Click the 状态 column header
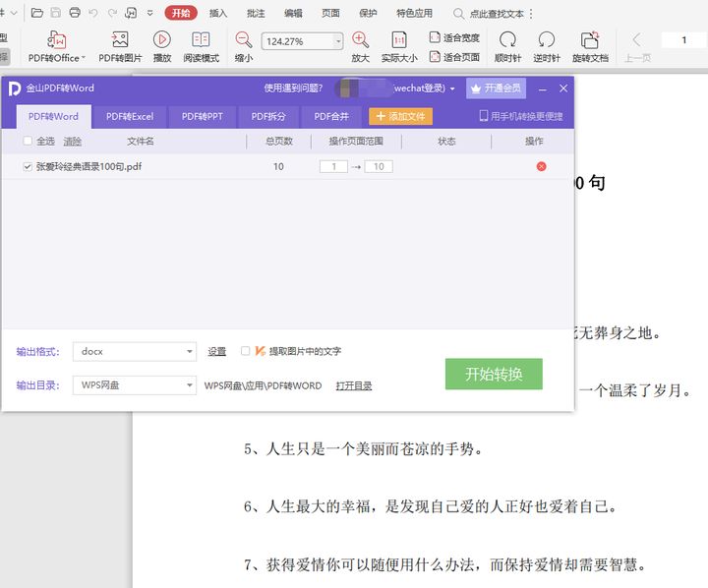Viewport: 708px width, 588px height. (x=446, y=142)
